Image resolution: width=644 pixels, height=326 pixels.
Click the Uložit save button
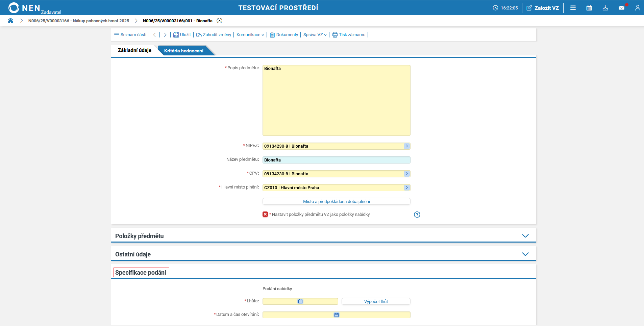click(x=182, y=35)
